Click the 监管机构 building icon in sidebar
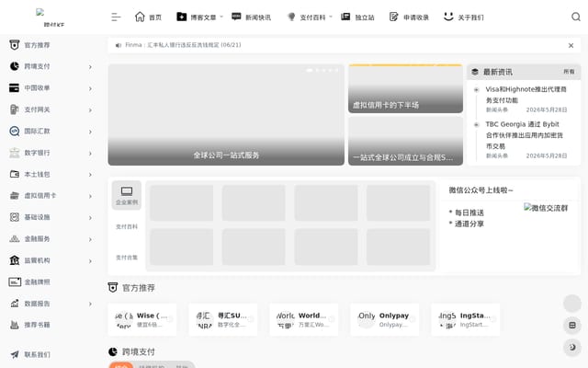Viewport: 588px width, 368px height. click(15, 260)
